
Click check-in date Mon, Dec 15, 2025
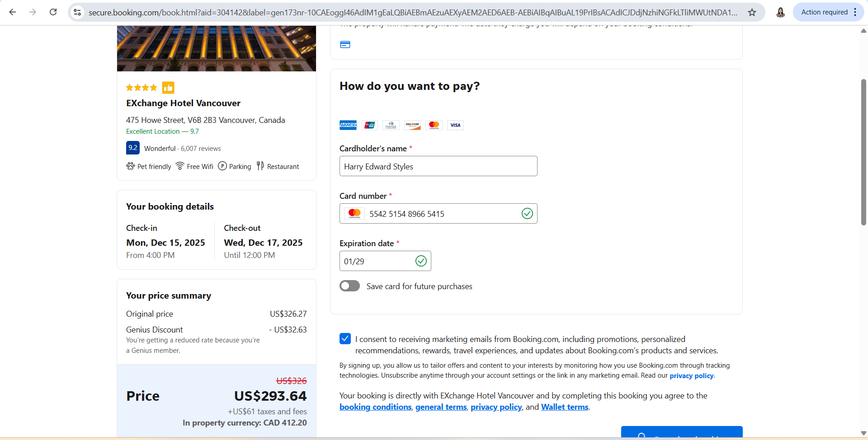[x=165, y=243]
